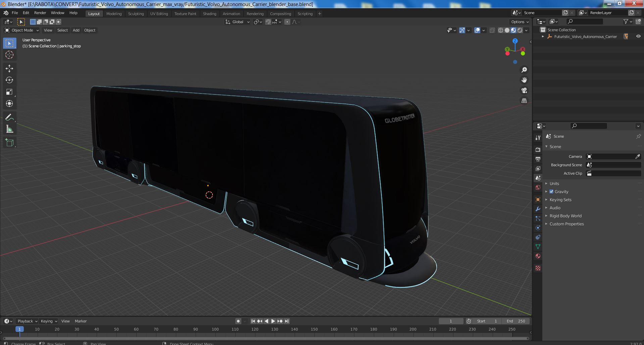Toggle proportional editing
The width and height of the screenshot is (644, 345).
point(287,22)
